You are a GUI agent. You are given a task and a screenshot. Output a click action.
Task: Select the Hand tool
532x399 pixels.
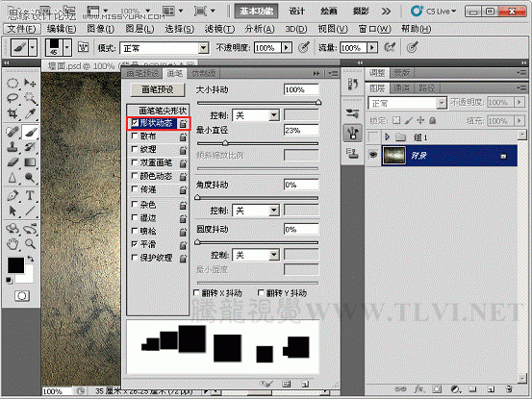pos(13,244)
